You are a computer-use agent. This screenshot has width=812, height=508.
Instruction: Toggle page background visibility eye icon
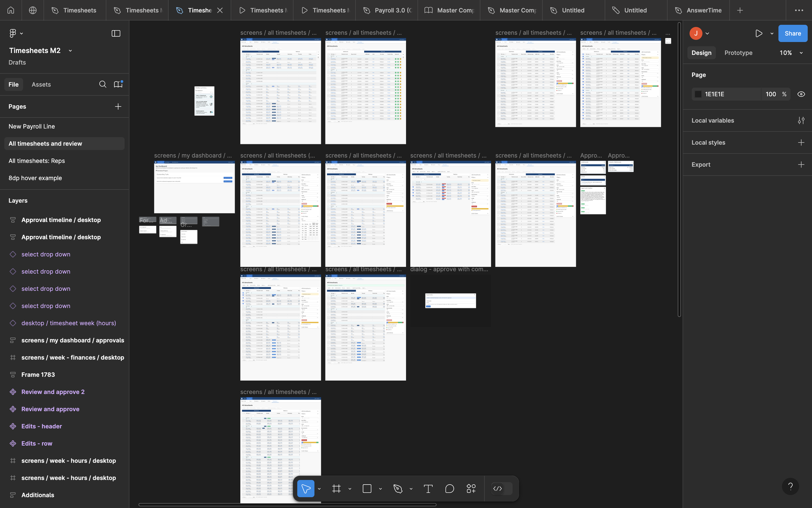[x=801, y=94]
